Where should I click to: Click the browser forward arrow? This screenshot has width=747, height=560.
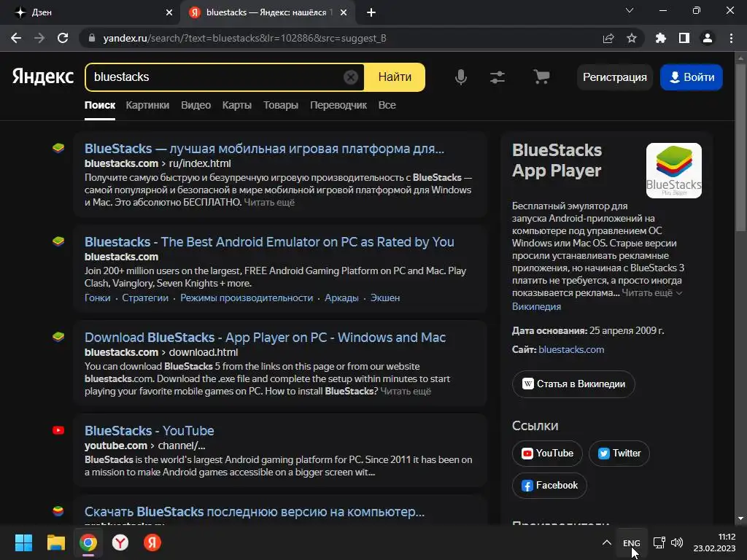pos(39,38)
